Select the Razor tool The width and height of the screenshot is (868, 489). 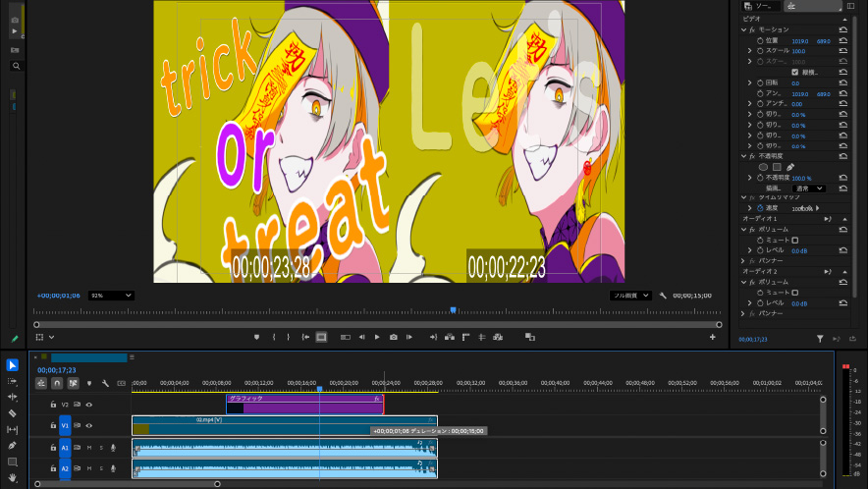[13, 413]
